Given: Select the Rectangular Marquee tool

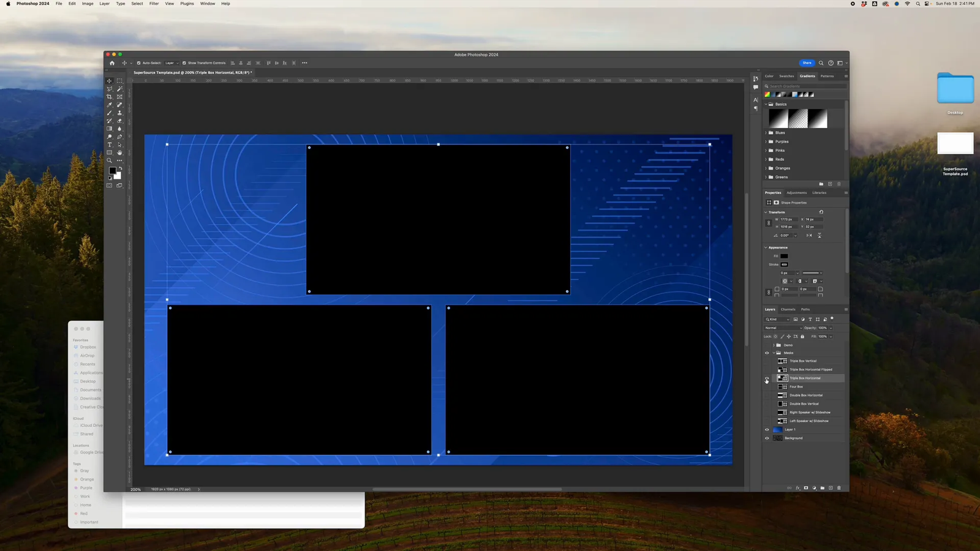Looking at the screenshot, I should tap(119, 81).
